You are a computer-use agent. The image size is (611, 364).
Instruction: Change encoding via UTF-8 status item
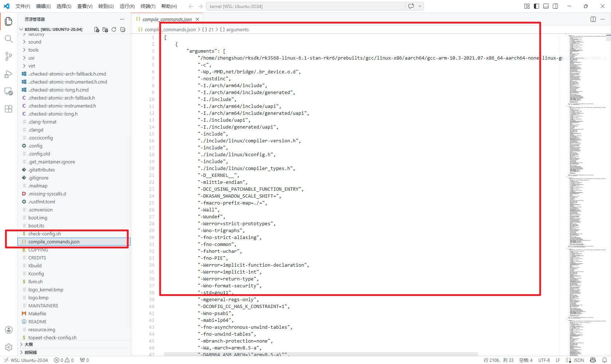544,360
